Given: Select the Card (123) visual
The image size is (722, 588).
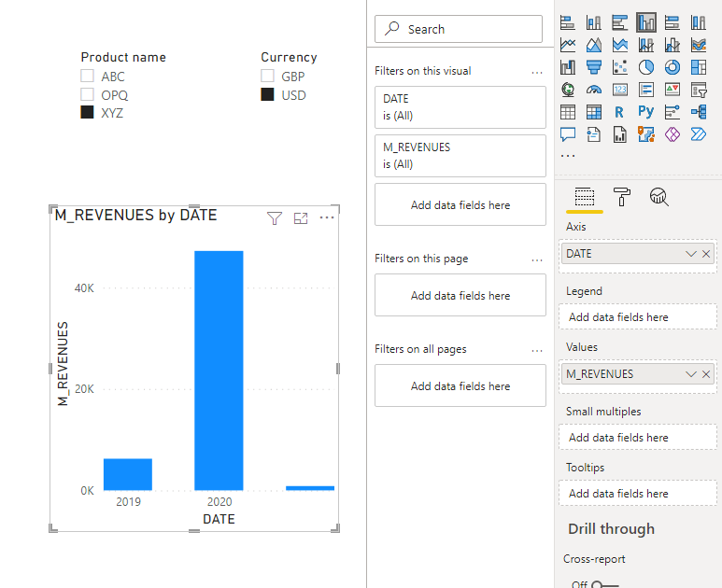Looking at the screenshot, I should coord(620,90).
